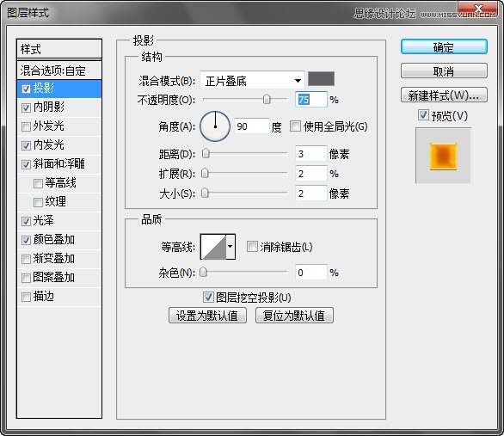
Task: Select 混合选项:自定 blending options
Action: [59, 71]
